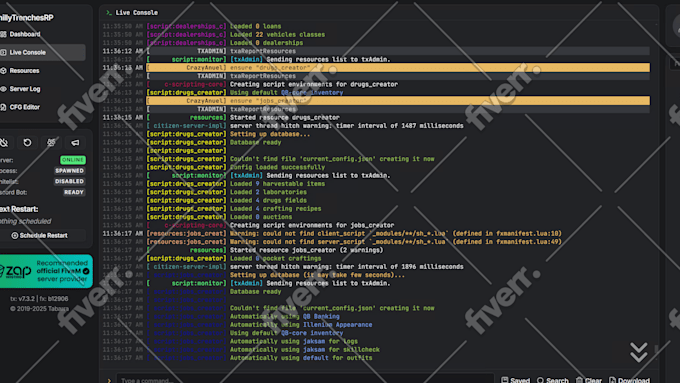The image size is (680, 383).
Task: Click the 'Loaded 0 dealerships' log line
Action: tap(266, 43)
